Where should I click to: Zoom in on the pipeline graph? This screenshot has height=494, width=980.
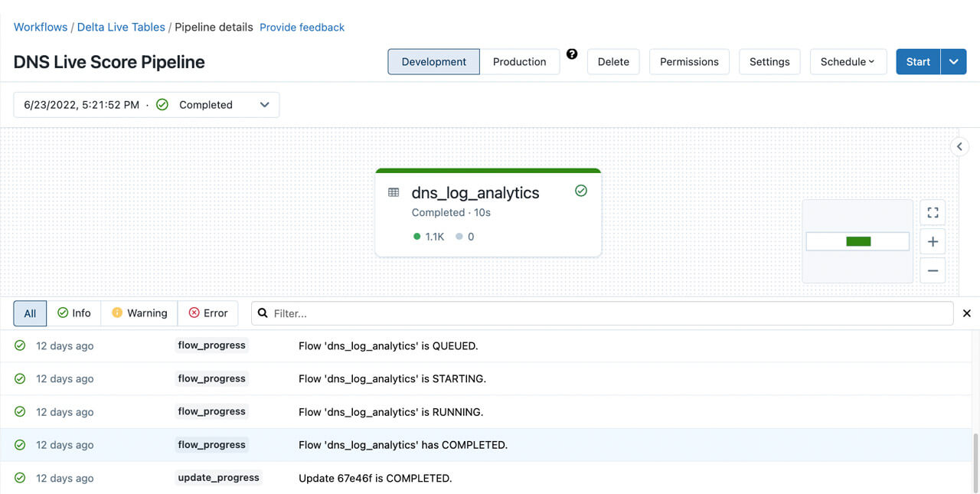933,242
